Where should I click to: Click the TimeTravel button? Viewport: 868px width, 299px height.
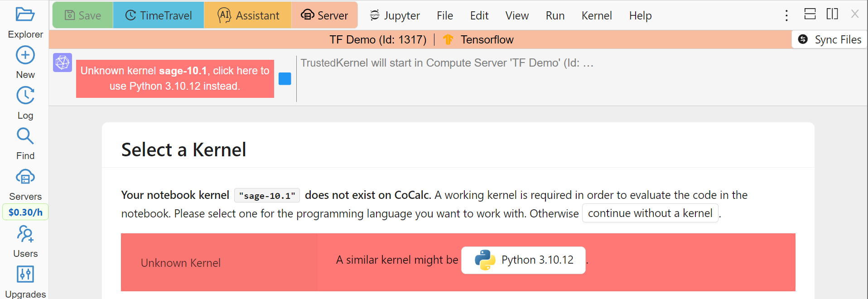[x=158, y=15]
